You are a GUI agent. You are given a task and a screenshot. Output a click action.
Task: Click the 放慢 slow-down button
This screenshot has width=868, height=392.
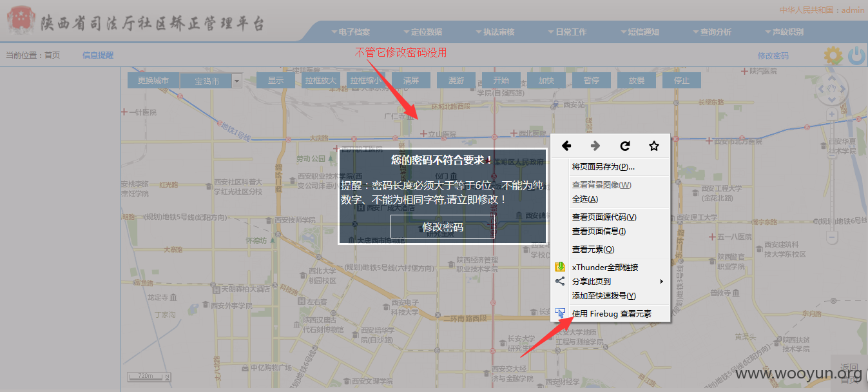(637, 81)
